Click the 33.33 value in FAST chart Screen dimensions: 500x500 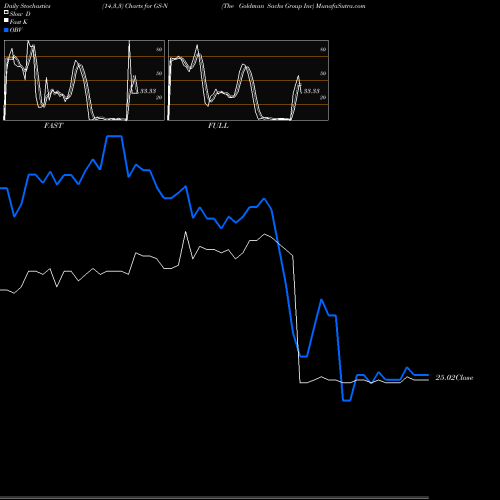tap(148, 91)
